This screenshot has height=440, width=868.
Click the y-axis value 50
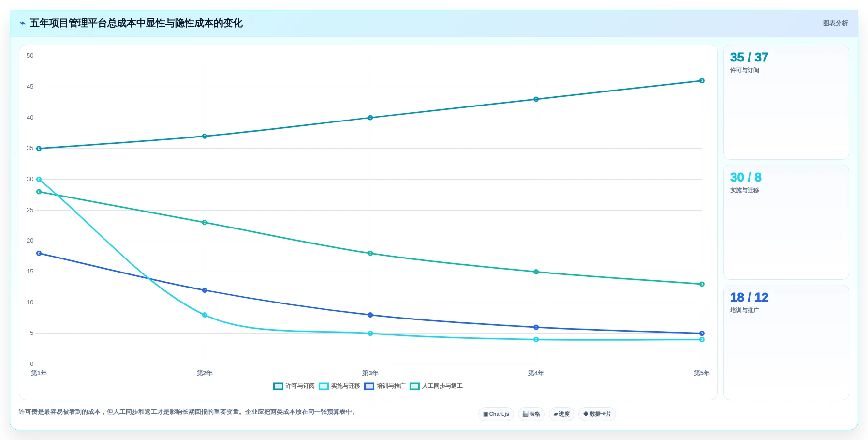coord(30,56)
